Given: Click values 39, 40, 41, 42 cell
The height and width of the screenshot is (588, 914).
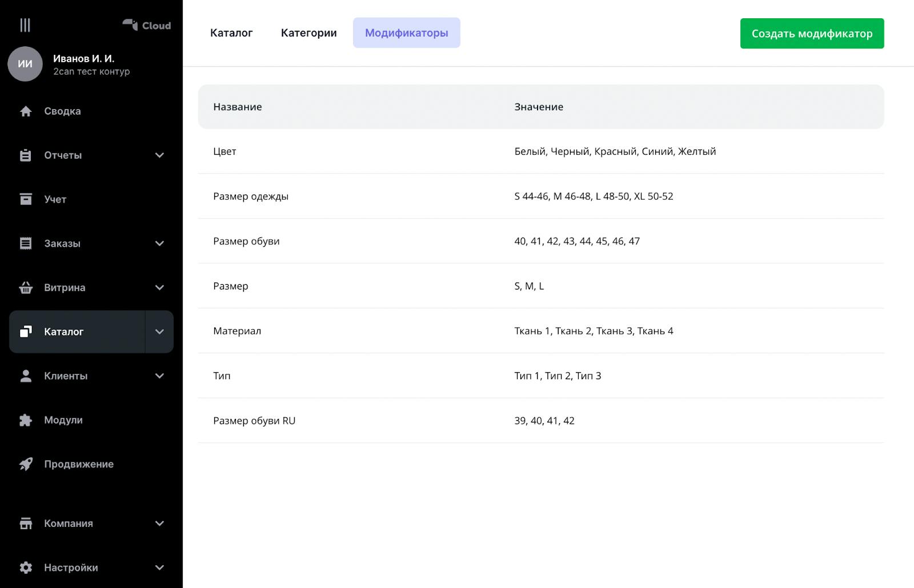Looking at the screenshot, I should tap(544, 421).
